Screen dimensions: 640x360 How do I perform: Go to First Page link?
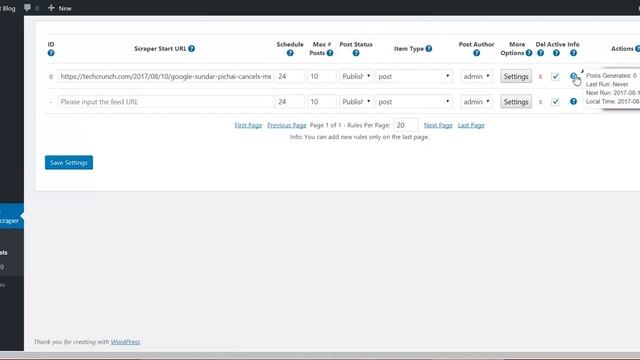point(248,125)
